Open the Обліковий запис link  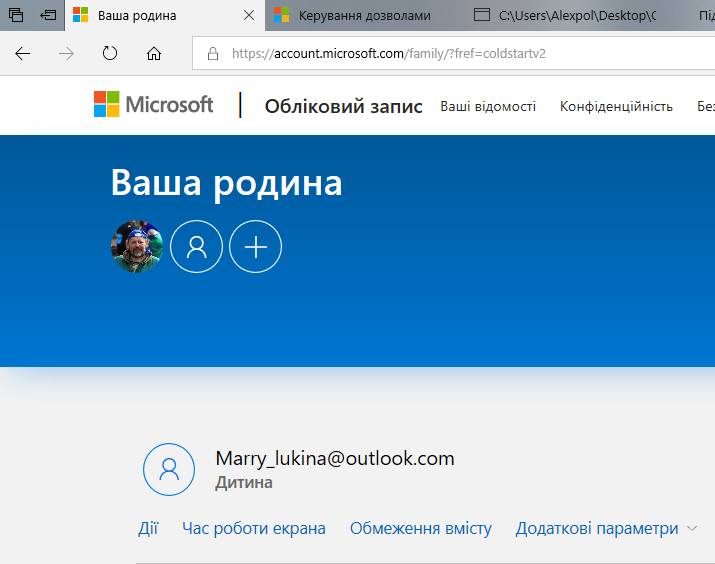tap(343, 106)
